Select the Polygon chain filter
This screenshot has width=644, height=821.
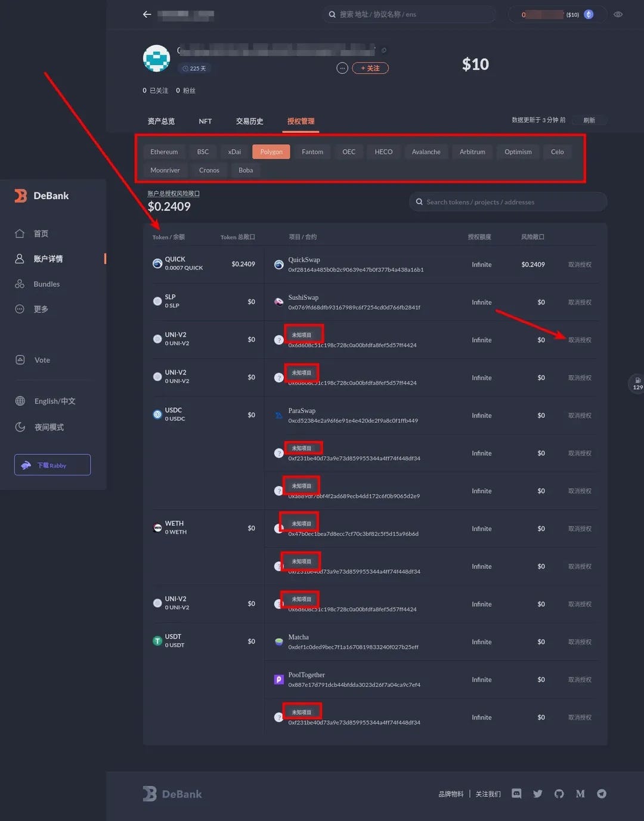(271, 152)
